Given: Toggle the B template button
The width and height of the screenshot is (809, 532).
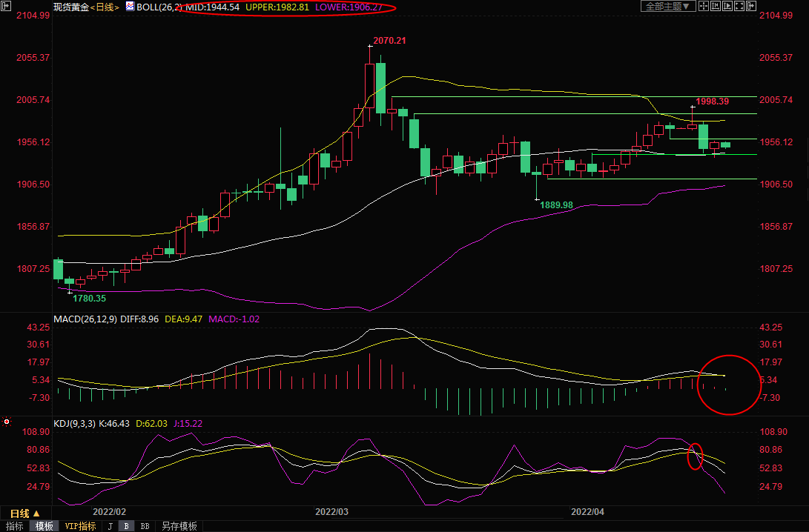Looking at the screenshot, I should [127, 526].
